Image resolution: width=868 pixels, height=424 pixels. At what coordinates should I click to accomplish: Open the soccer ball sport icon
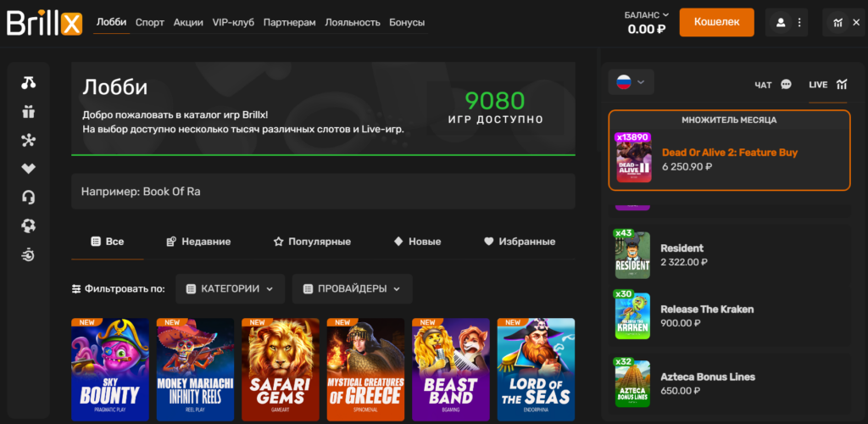pyautogui.click(x=28, y=226)
